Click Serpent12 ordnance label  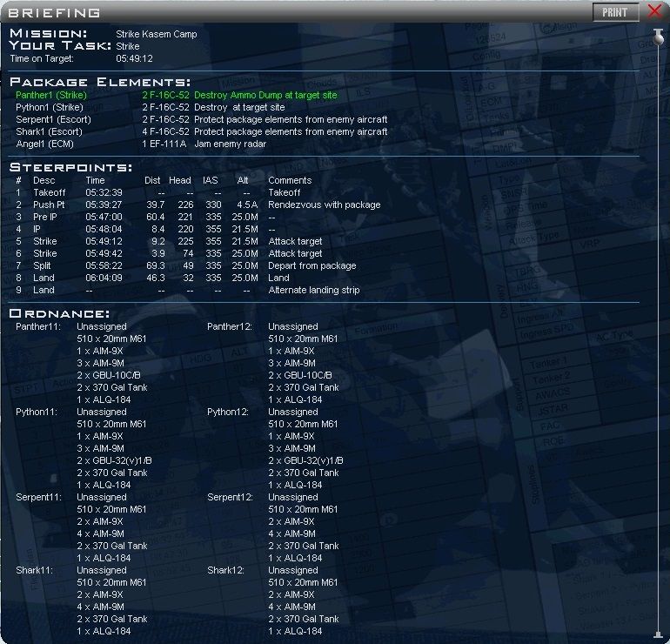coord(230,498)
